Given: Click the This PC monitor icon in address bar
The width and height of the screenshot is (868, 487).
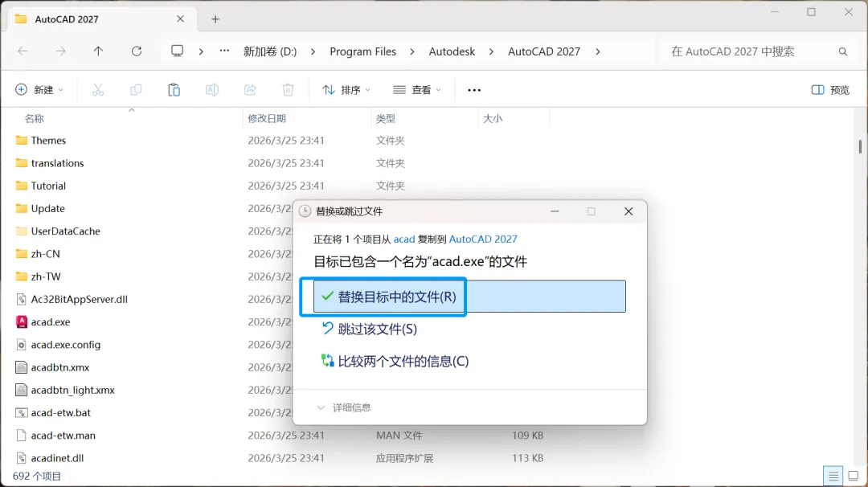Looking at the screenshot, I should point(177,51).
